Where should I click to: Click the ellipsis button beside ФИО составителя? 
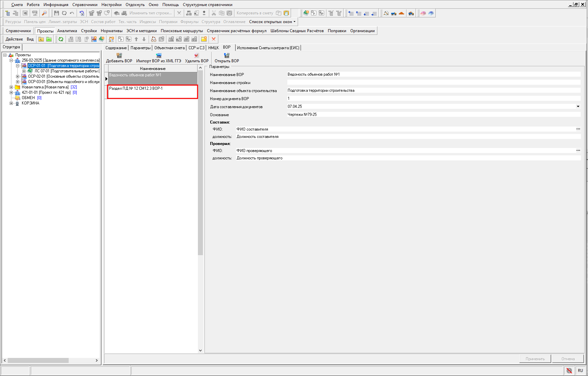point(578,129)
